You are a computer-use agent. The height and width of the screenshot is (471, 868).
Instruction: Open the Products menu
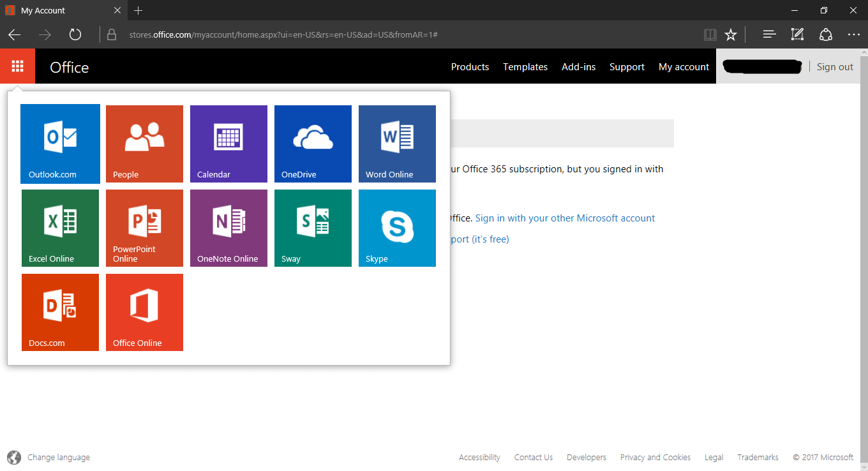tap(470, 66)
